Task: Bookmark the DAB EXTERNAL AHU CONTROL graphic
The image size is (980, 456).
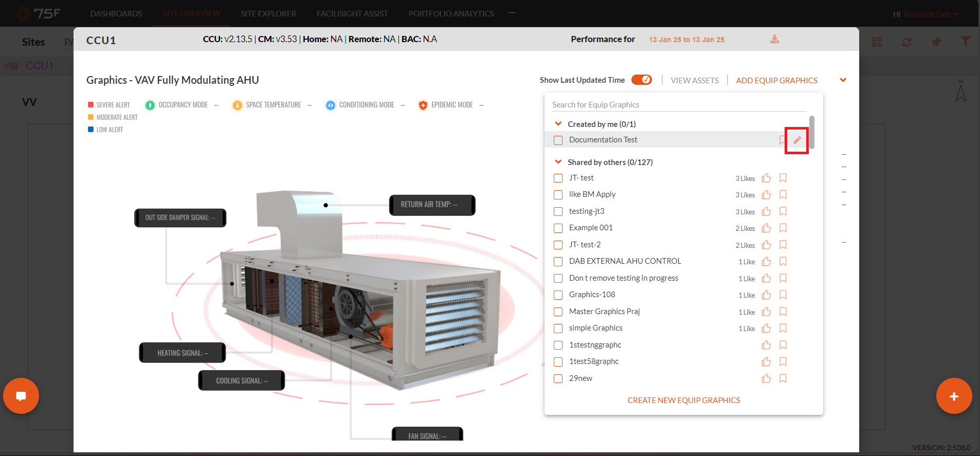Action: point(783,261)
